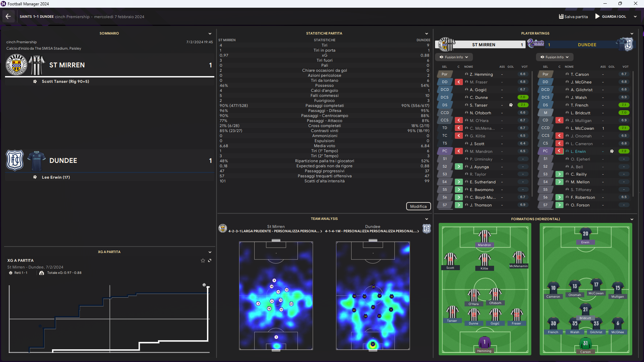Open dropdown arrow next to Guarda i gol
Screen dimensions: 644x362
tap(635, 16)
